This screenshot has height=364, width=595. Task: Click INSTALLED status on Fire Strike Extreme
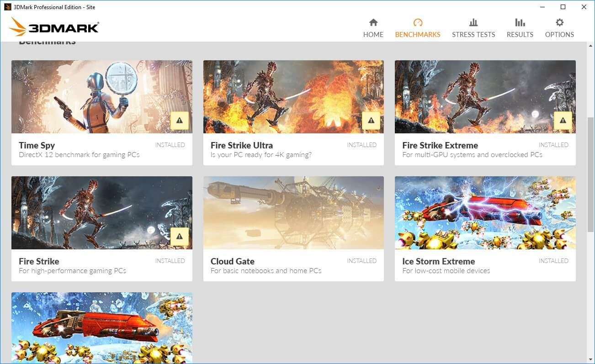click(x=553, y=145)
